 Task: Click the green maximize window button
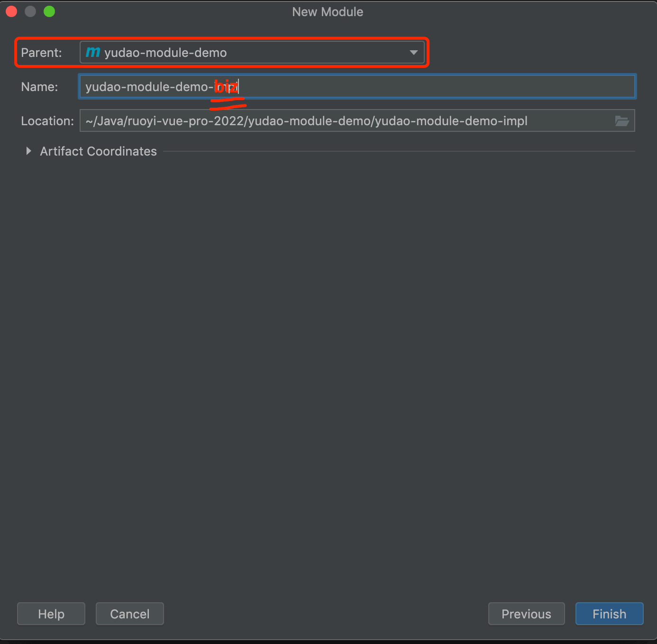(x=49, y=11)
